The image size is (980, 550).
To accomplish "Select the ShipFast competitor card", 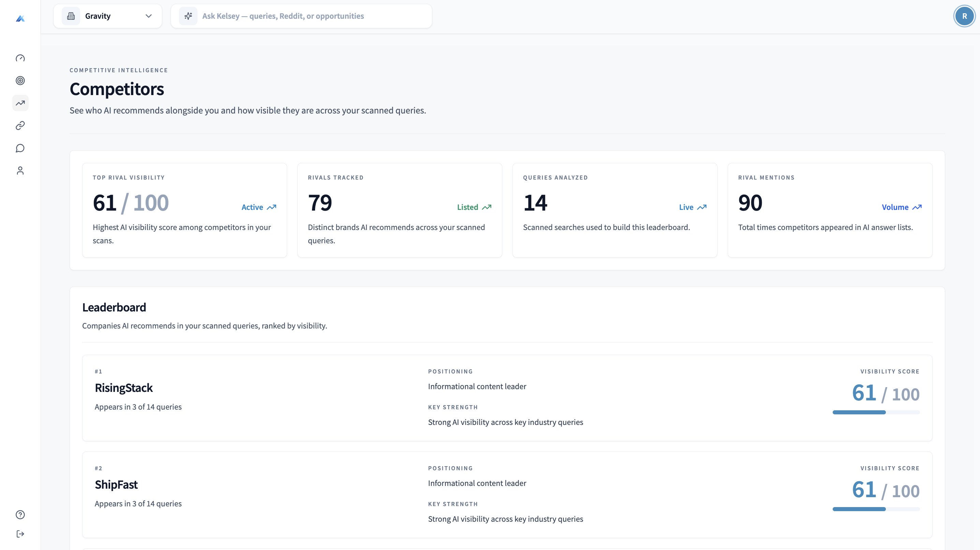I will (x=506, y=494).
